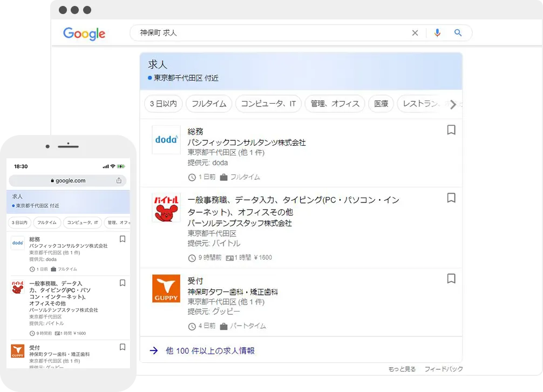Run search with magnifier icon
This screenshot has height=392, width=543.
click(458, 32)
